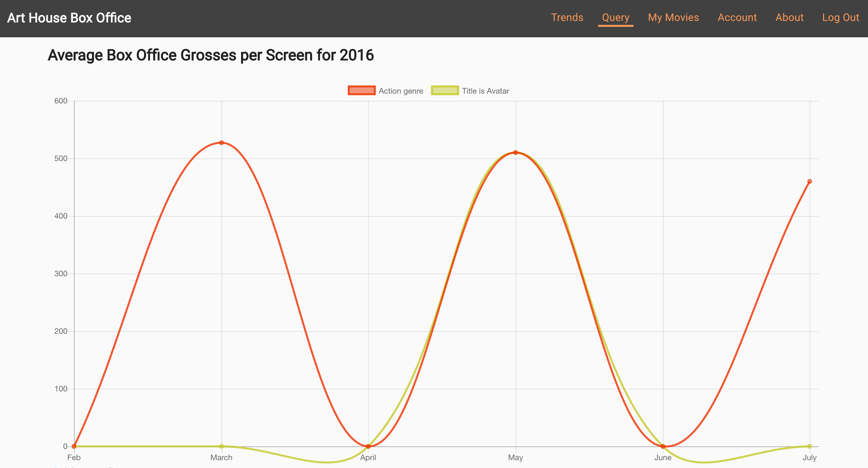The image size is (868, 468).
Task: Visit the About page
Action: [789, 17]
